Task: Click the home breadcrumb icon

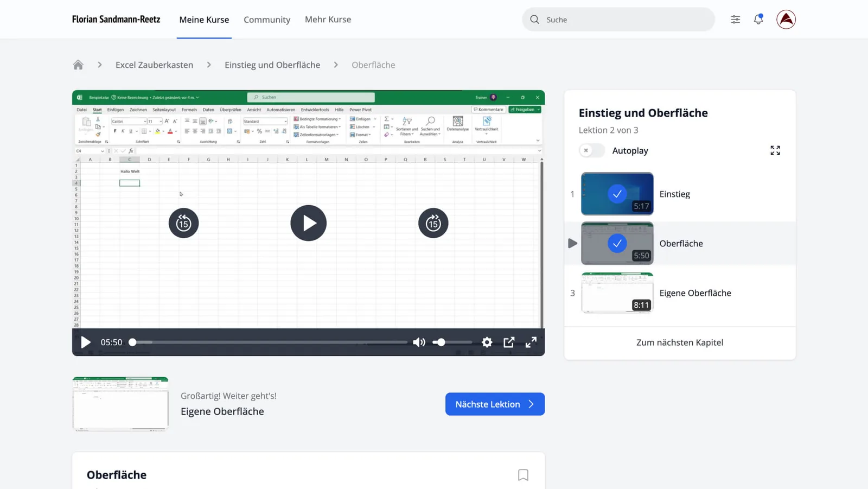Action: (x=78, y=65)
